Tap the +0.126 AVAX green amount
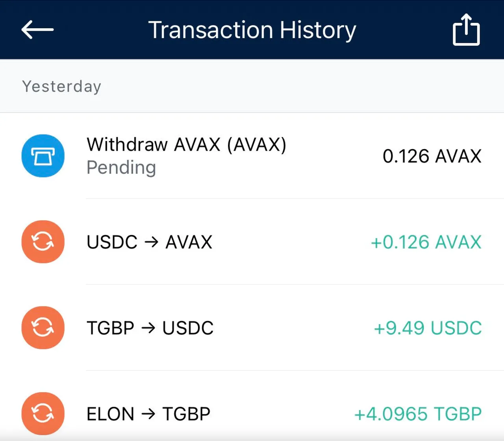The image size is (504, 441). click(x=426, y=242)
